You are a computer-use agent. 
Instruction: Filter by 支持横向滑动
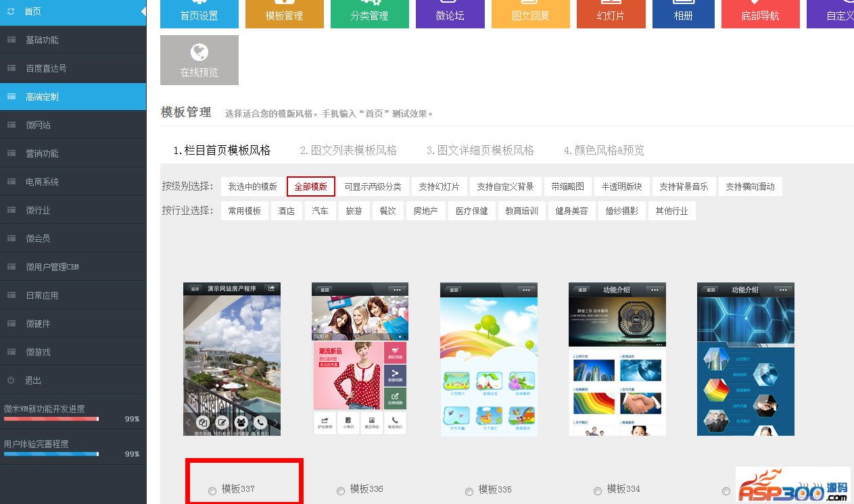coord(751,186)
